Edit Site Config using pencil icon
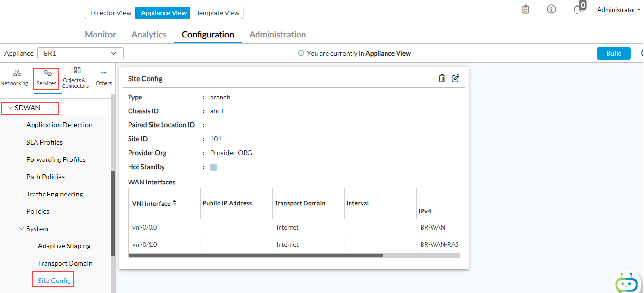Image resolution: width=644 pixels, height=293 pixels. pos(456,78)
